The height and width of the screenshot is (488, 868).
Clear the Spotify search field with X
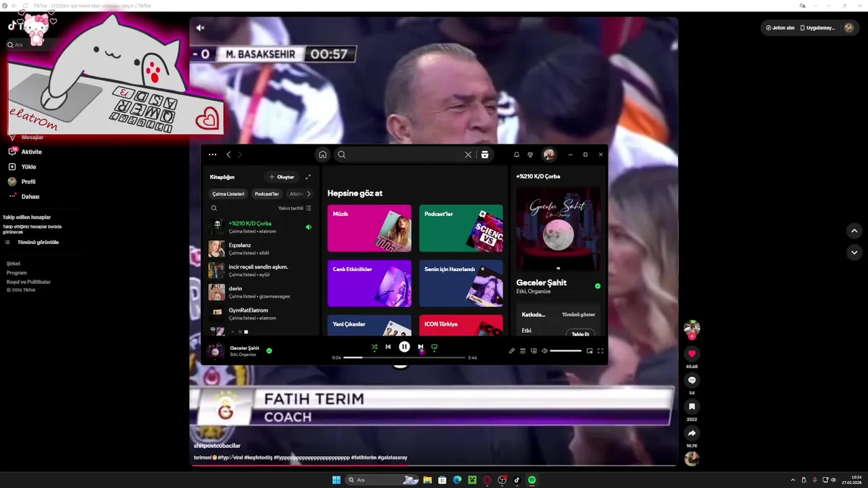click(x=468, y=155)
